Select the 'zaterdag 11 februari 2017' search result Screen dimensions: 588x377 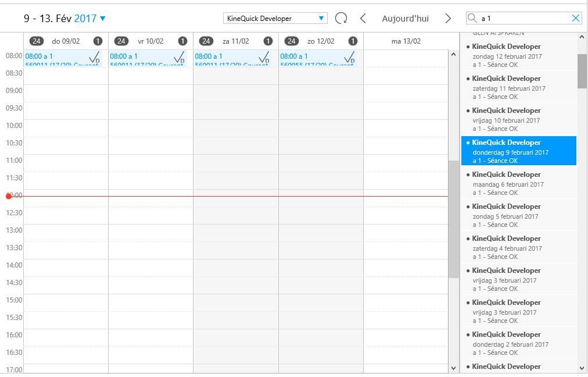519,87
